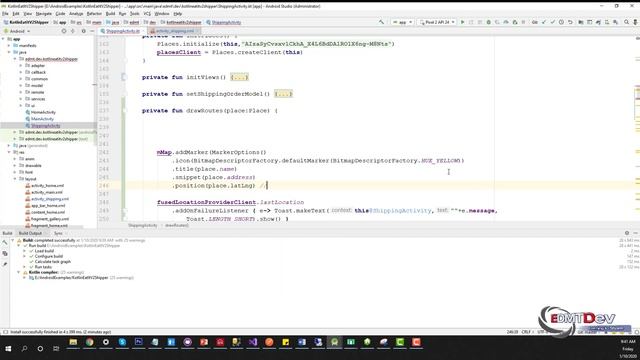Expand the folded initViews function body
This screenshot has height=360, width=640.
coord(239,77)
